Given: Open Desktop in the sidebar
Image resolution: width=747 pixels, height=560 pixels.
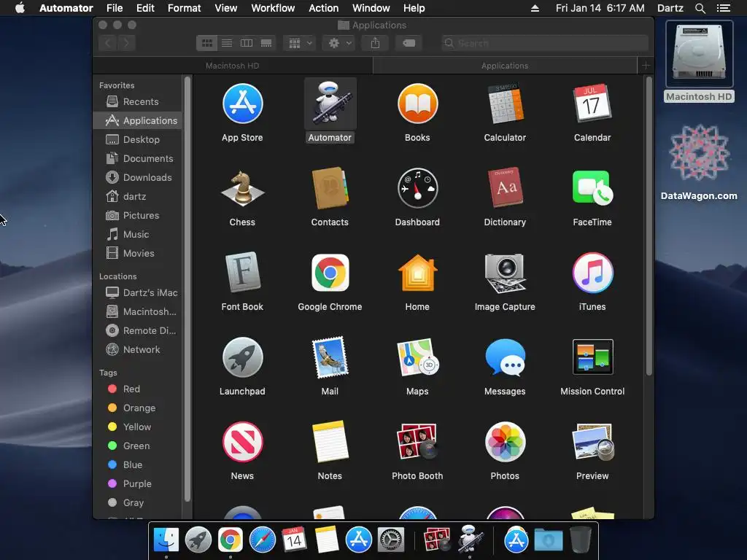Looking at the screenshot, I should tap(138, 139).
